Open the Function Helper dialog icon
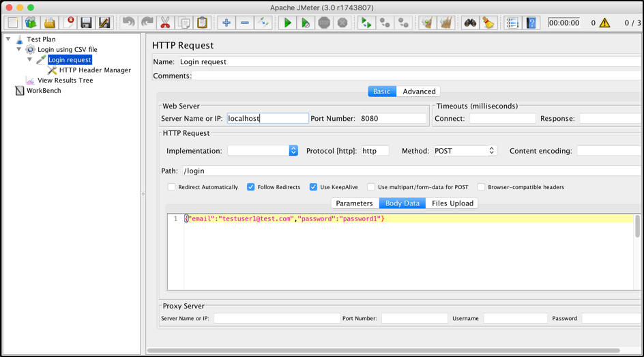Image resolution: width=644 pixels, height=357 pixels. point(512,23)
